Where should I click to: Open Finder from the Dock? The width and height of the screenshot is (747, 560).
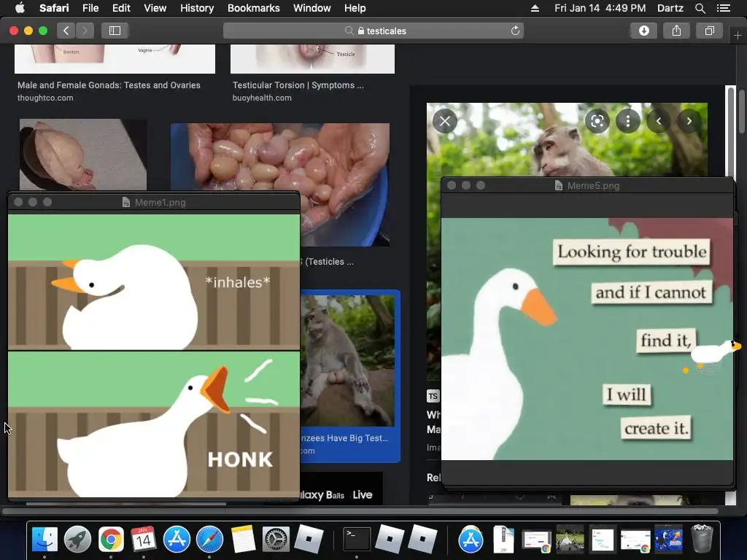point(44,540)
